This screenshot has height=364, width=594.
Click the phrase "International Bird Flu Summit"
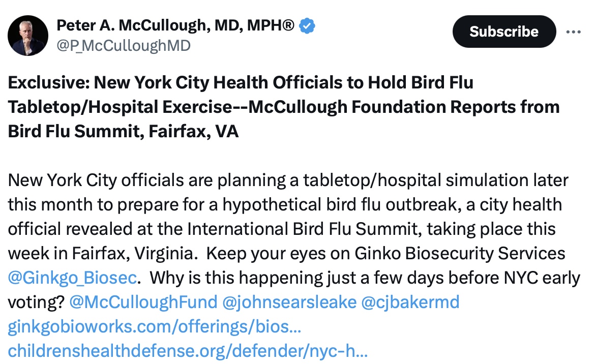point(301,229)
